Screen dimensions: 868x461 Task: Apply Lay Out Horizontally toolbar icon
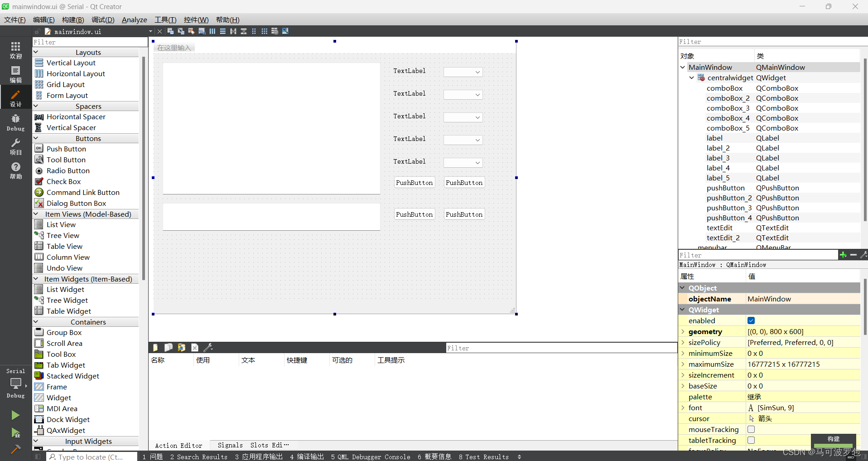click(x=212, y=31)
